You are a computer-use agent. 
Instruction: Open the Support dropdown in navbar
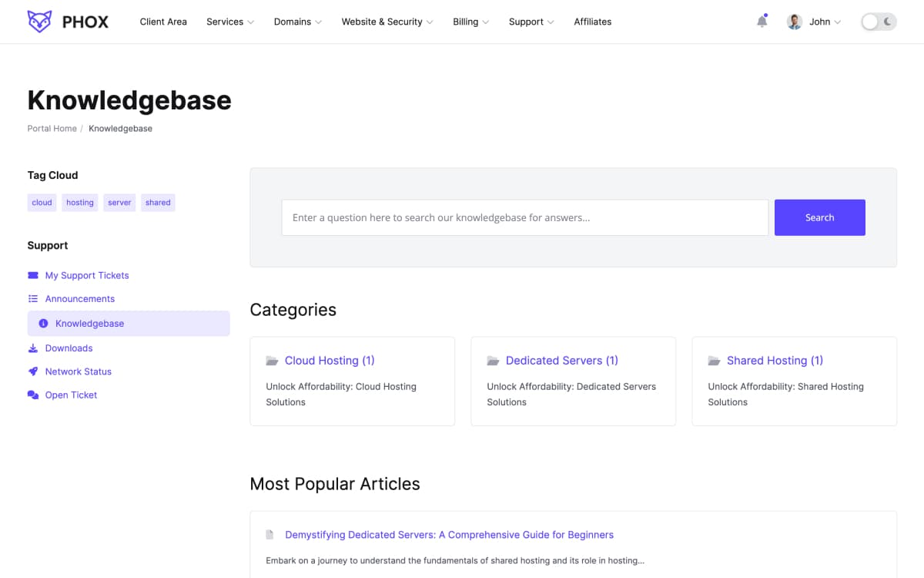click(x=531, y=22)
